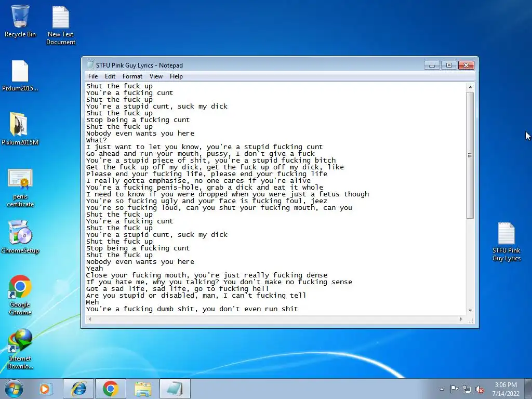The width and height of the screenshot is (532, 399).
Task: Click the line starting "I need to know if"
Action: click(228, 194)
